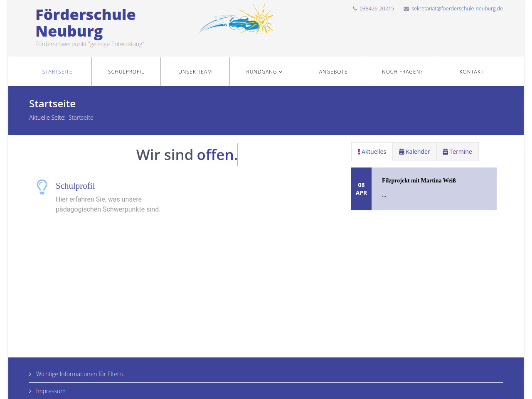This screenshot has width=532, height=399.
Task: Go to Unser Team page
Action: (195, 72)
